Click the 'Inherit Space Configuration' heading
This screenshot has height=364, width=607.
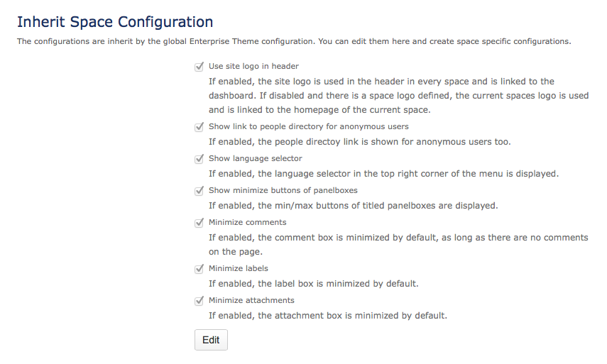pos(114,22)
